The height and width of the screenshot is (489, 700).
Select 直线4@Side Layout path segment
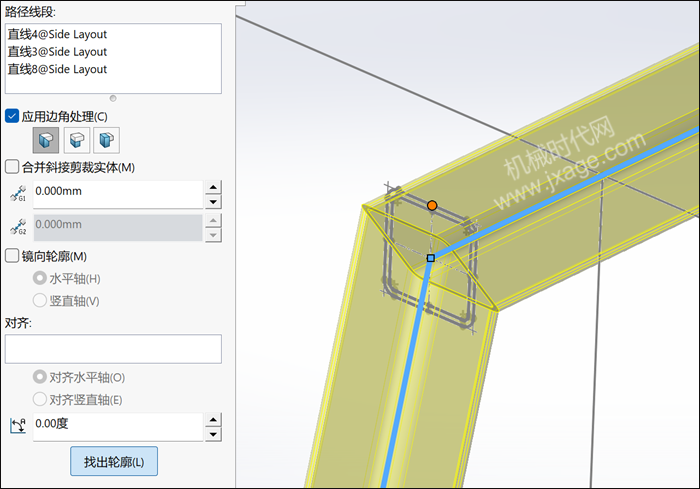point(57,34)
